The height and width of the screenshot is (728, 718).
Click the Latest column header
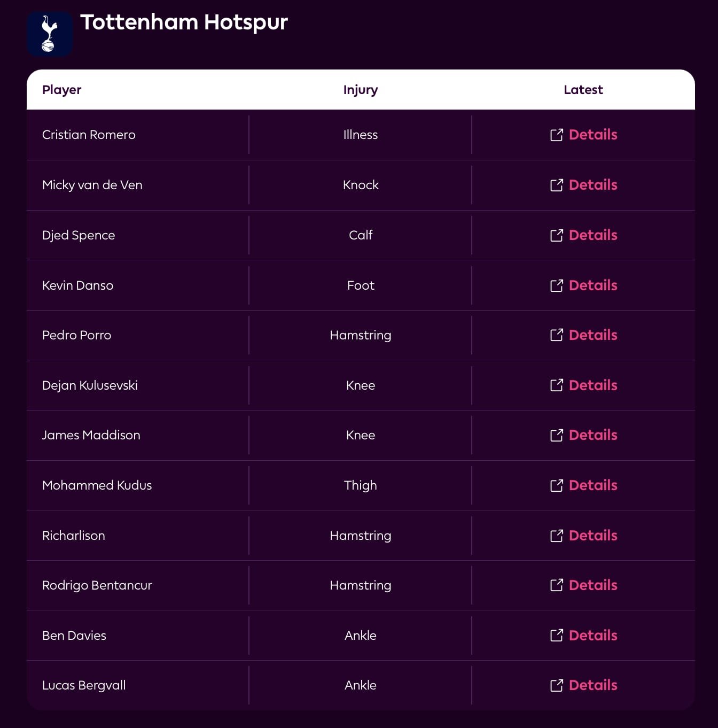point(583,90)
